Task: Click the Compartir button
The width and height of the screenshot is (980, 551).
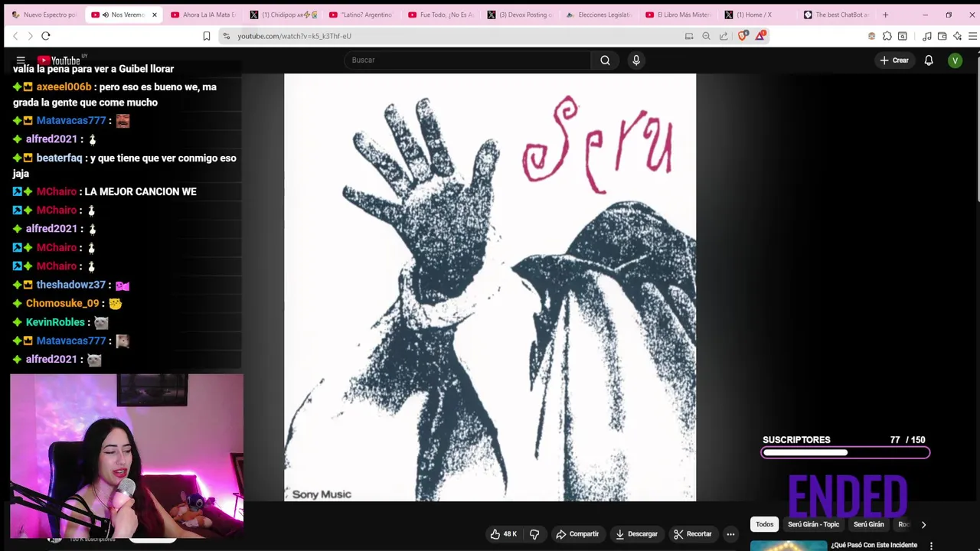Action: click(577, 534)
